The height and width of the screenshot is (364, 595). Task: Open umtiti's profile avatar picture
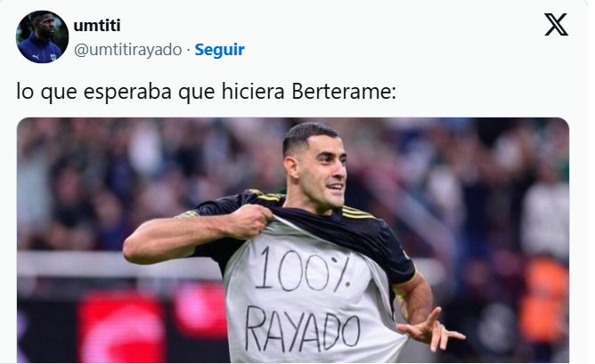tap(42, 36)
